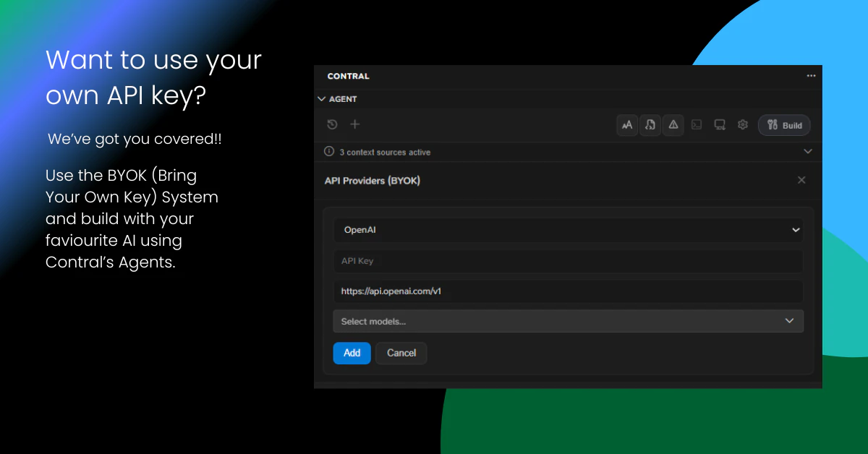Click the Cancel button

401,353
